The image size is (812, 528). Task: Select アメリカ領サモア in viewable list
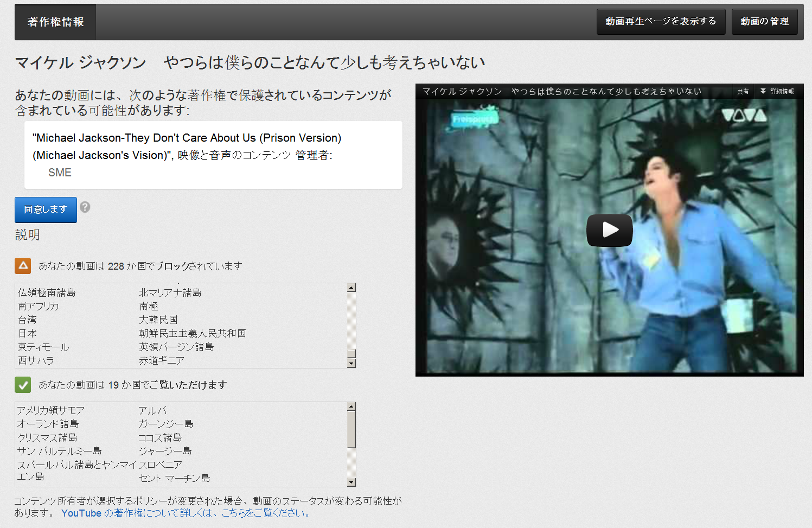coord(51,410)
